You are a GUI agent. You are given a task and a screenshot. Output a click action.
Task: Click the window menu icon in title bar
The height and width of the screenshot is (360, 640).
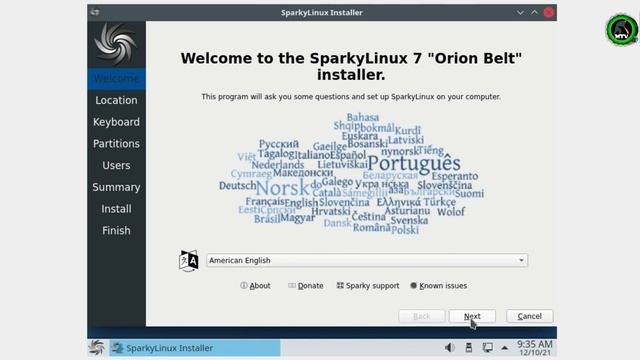pos(95,12)
